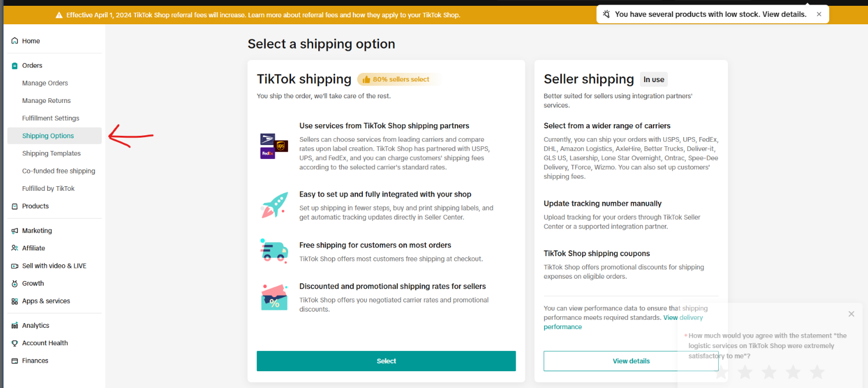This screenshot has height=388, width=868.
Task: Click the Finances icon
Action: [x=13, y=360]
